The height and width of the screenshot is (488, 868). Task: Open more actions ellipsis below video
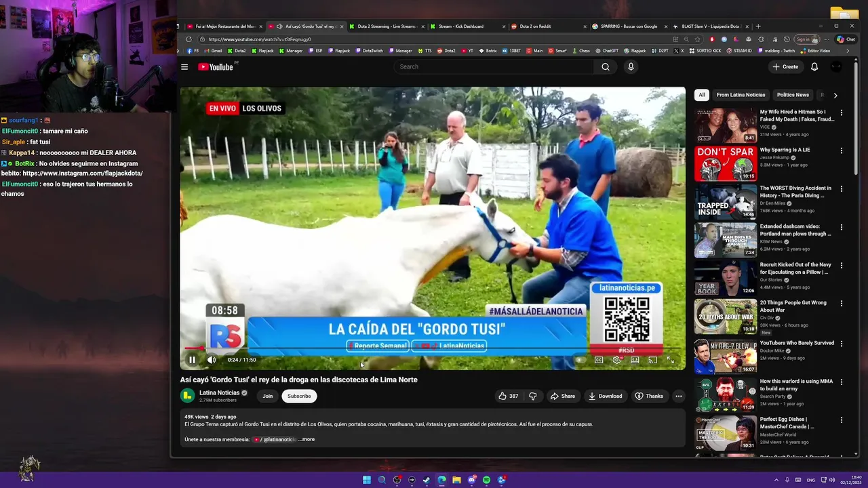coord(679,396)
